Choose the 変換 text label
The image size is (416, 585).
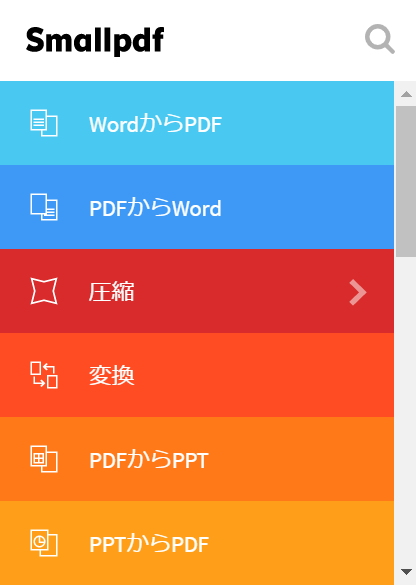coord(112,375)
